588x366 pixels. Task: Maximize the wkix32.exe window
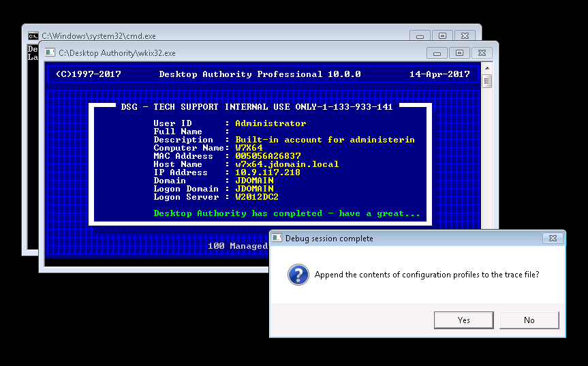coord(459,53)
